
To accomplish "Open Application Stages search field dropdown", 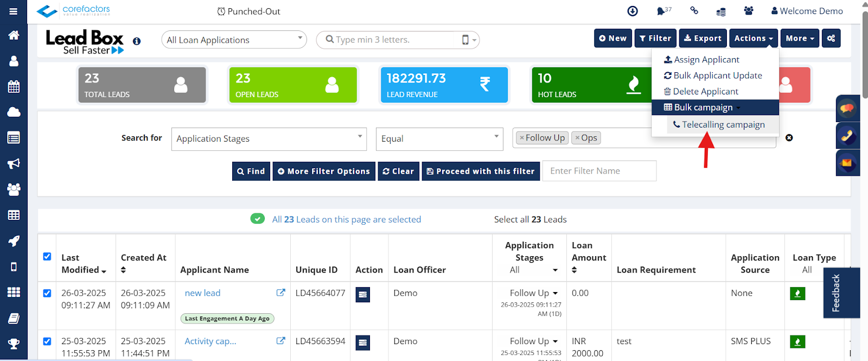I will 269,139.
